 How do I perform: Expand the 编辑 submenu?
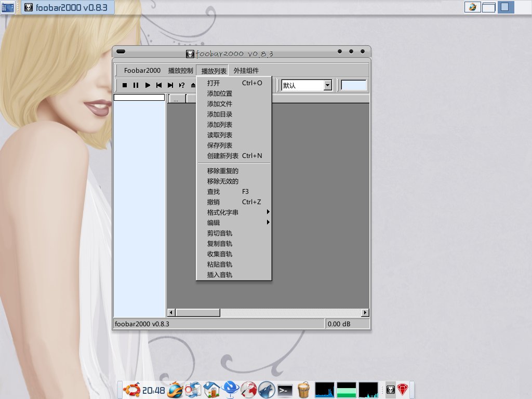pos(234,223)
